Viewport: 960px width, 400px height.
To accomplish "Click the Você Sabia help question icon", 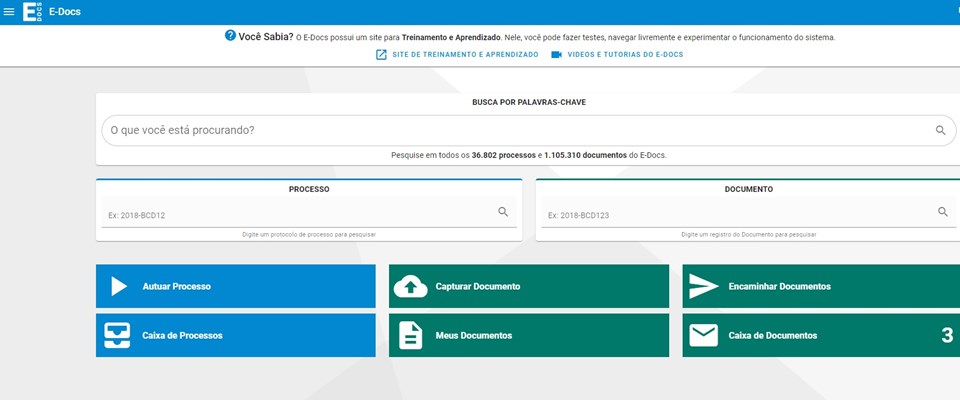I will point(230,36).
